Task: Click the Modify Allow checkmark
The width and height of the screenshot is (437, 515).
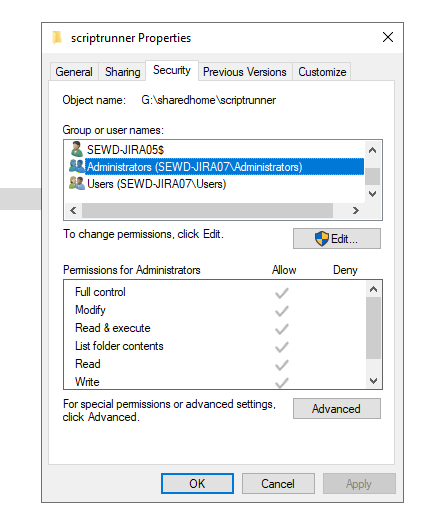Action: [x=282, y=311]
